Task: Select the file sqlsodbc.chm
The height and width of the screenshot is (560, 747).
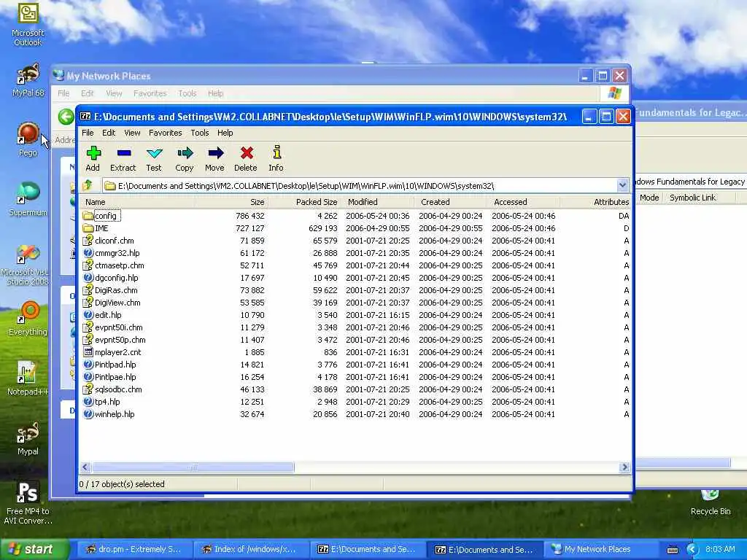Action: click(x=118, y=389)
